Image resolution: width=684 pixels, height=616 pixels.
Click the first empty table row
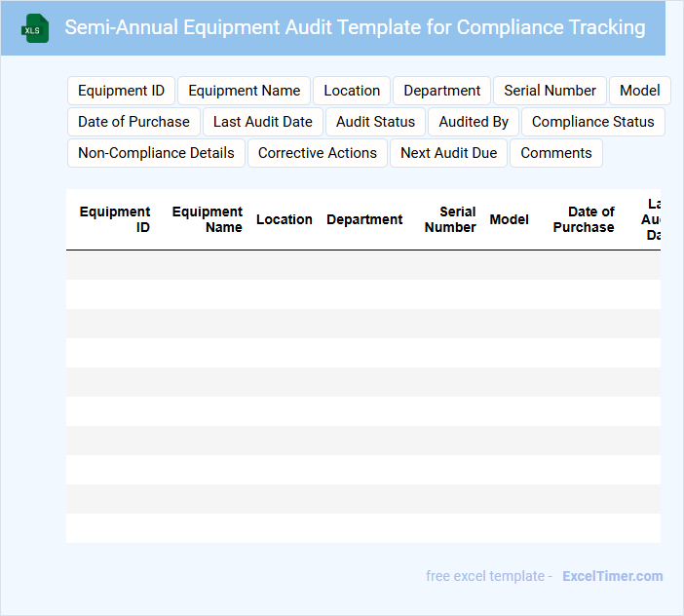362,265
